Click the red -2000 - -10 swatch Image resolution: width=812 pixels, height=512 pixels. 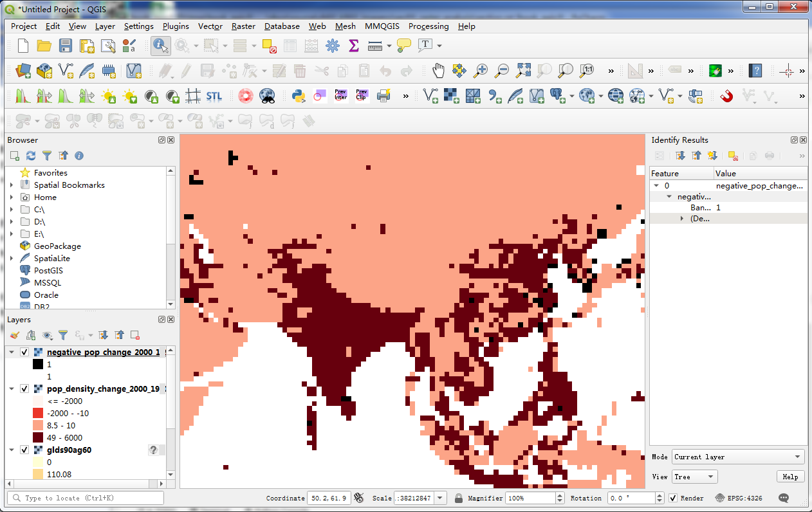[38, 414]
